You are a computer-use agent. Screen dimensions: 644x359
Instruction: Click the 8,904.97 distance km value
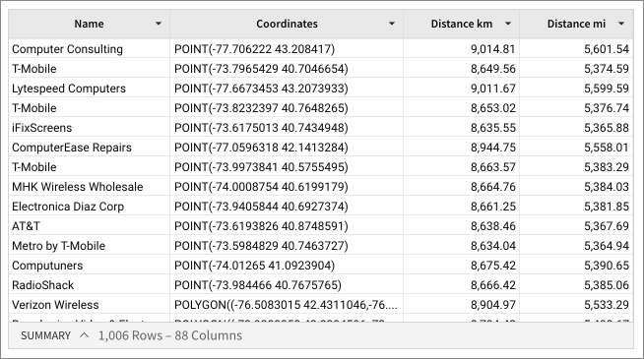tap(493, 305)
